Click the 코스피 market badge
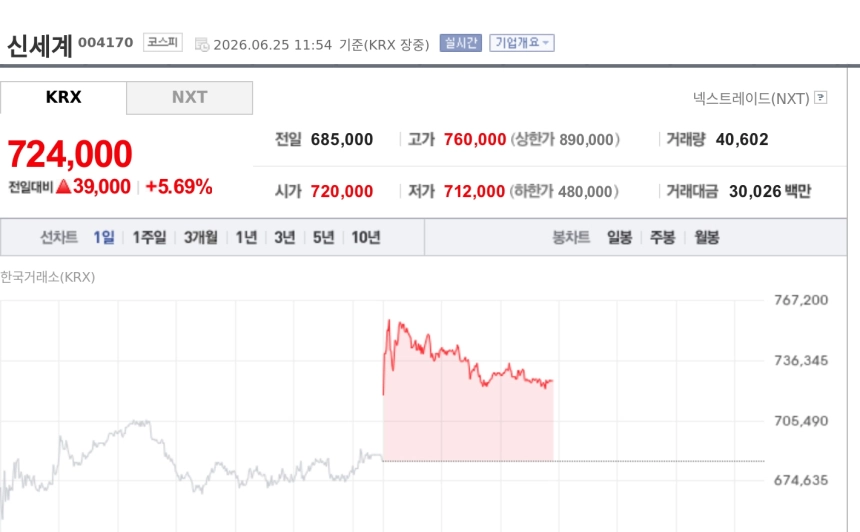This screenshot has width=860, height=532. 163,42
